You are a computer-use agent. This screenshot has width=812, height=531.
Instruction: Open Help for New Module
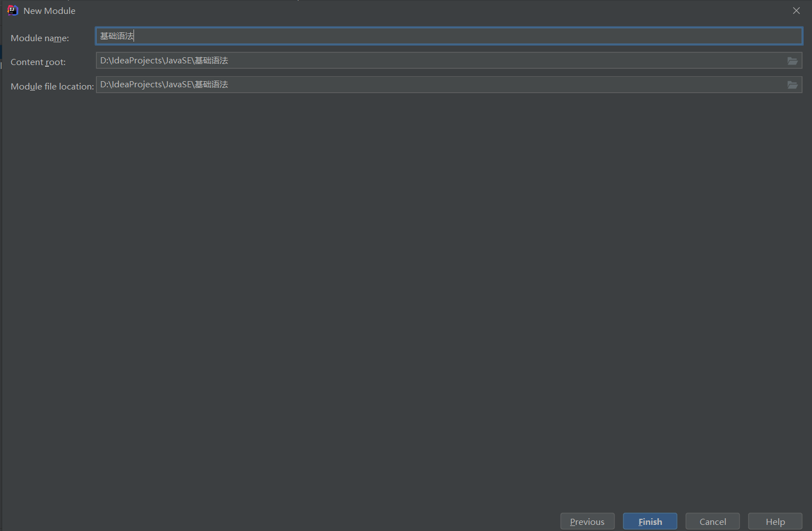(x=775, y=522)
